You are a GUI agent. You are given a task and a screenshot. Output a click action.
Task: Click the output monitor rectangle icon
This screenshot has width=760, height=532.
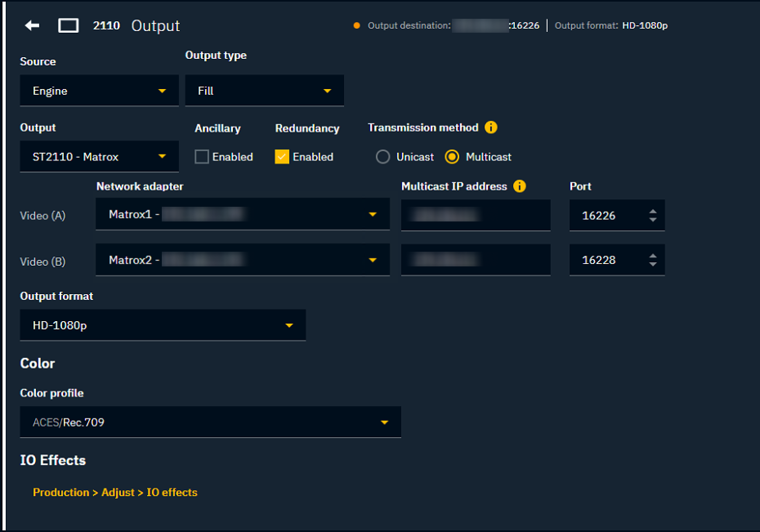[68, 26]
